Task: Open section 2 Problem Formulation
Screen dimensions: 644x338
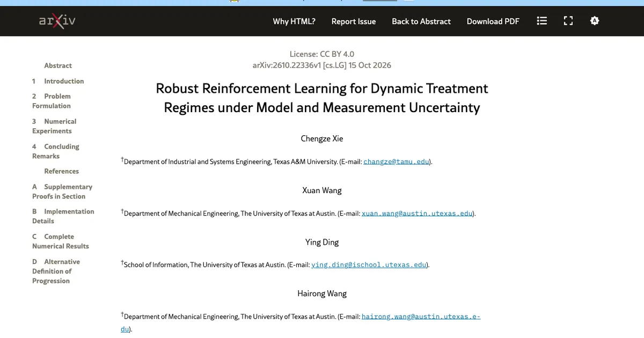Action: (x=52, y=101)
